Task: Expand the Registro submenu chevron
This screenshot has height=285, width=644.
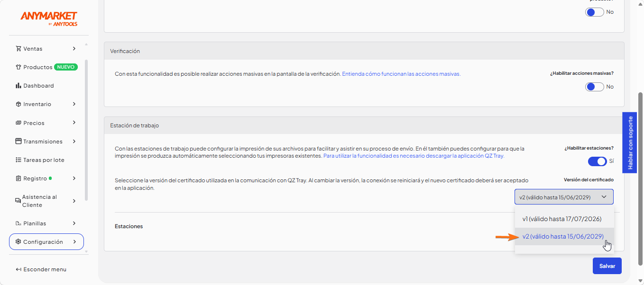Action: tap(74, 178)
